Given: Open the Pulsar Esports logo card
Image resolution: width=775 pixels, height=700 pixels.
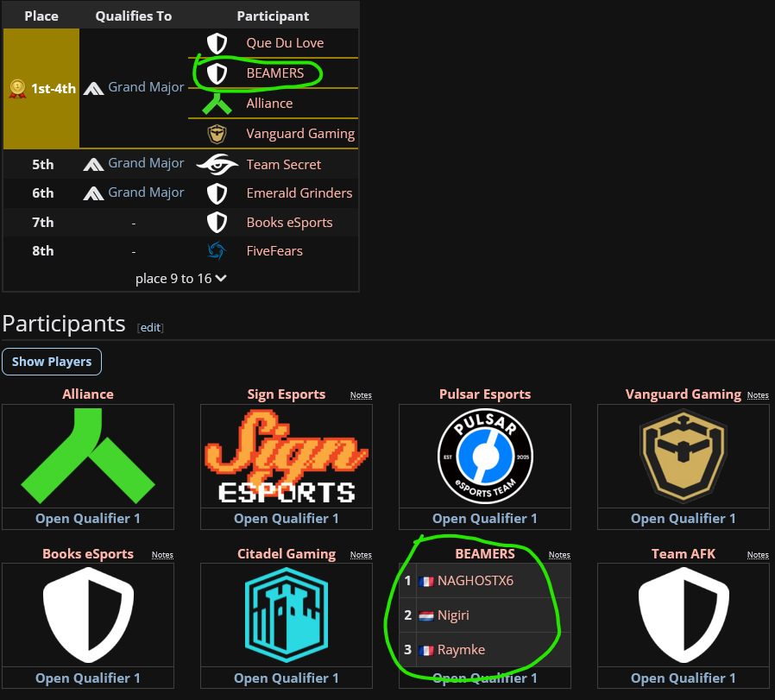Looking at the screenshot, I should pos(485,456).
